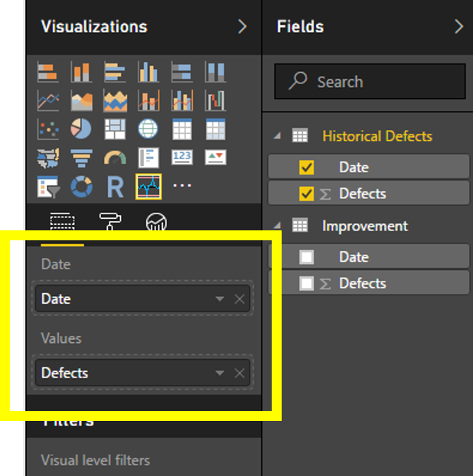Remove Defects from the Values well
Viewport: 473px width, 476px height.
click(240, 373)
